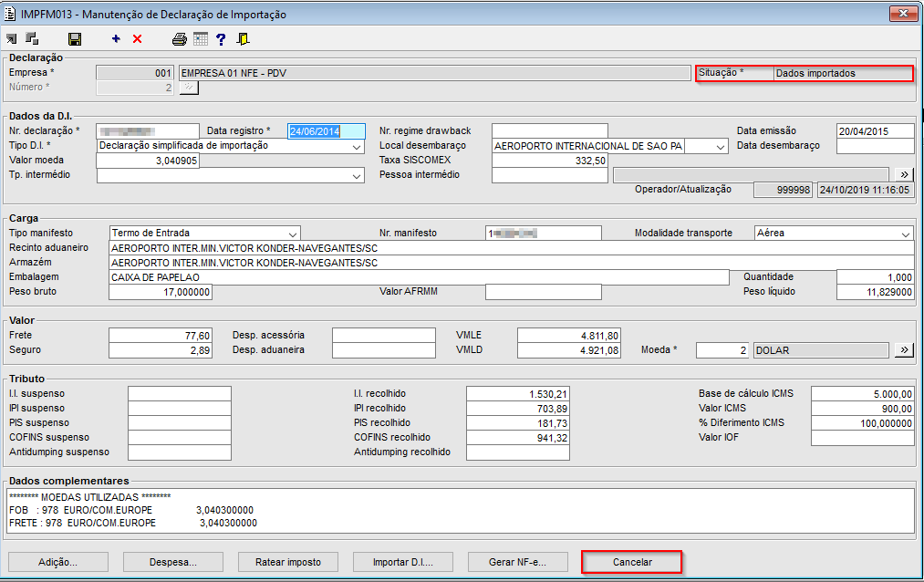Click the Armazém text field
The height and width of the screenshot is (582, 924).
coord(512,263)
